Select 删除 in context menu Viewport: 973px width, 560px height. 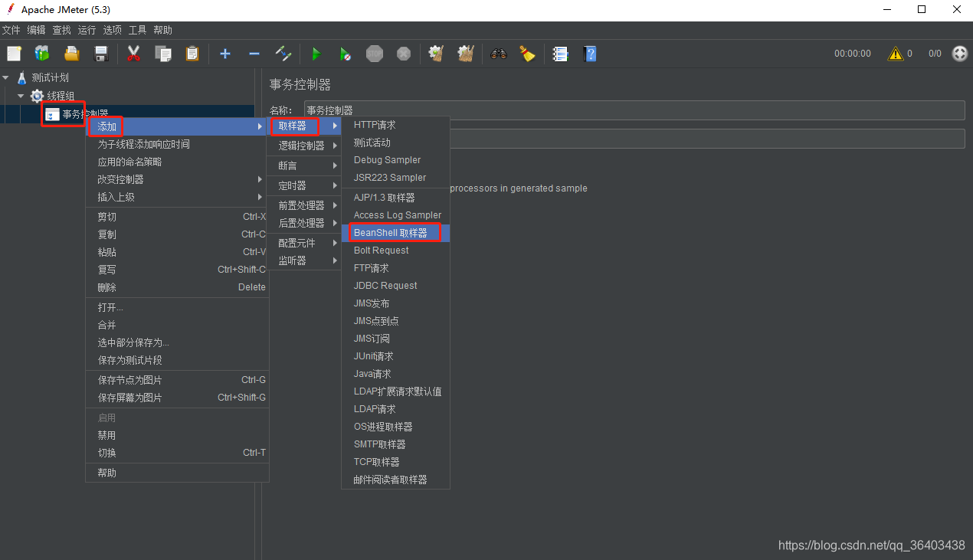pos(177,287)
